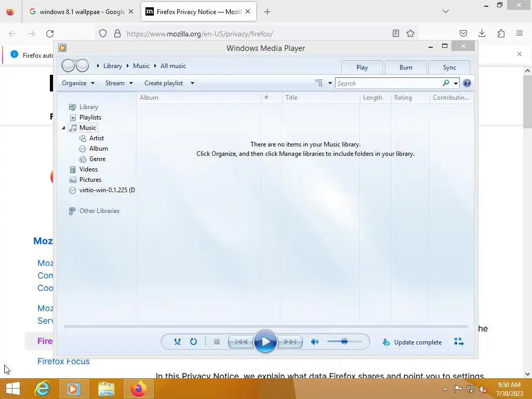Image resolution: width=532 pixels, height=399 pixels.
Task: Open Firefox Downloads panel
Action: (482, 33)
